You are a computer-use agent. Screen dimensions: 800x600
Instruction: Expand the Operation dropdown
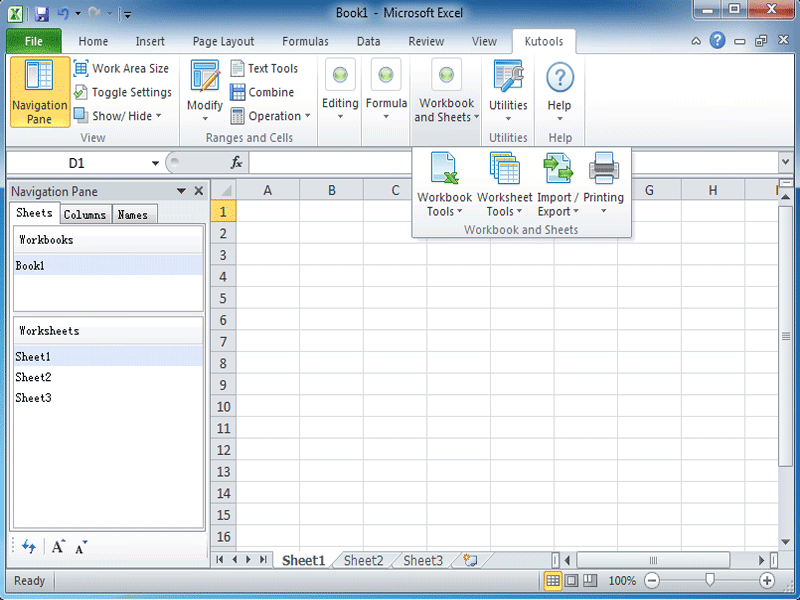(x=270, y=116)
